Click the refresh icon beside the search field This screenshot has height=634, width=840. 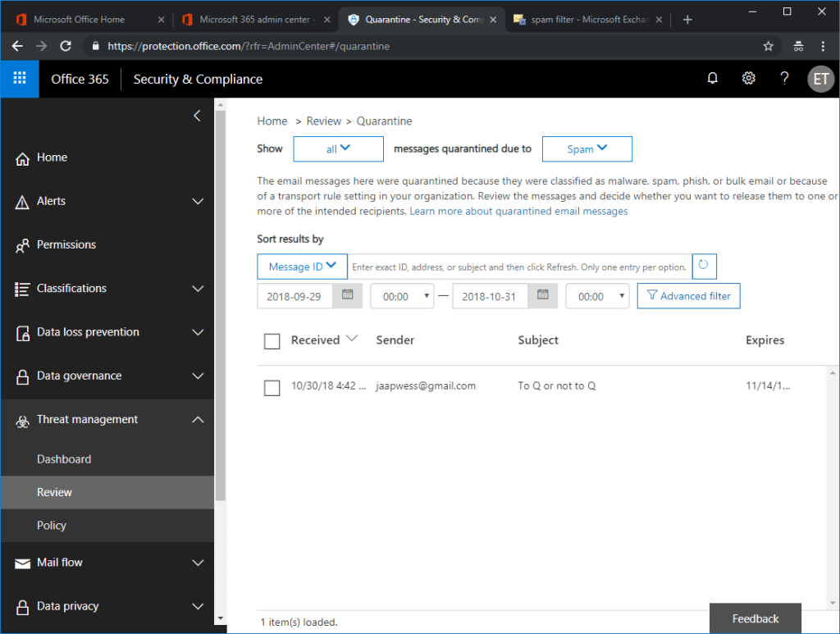click(704, 266)
